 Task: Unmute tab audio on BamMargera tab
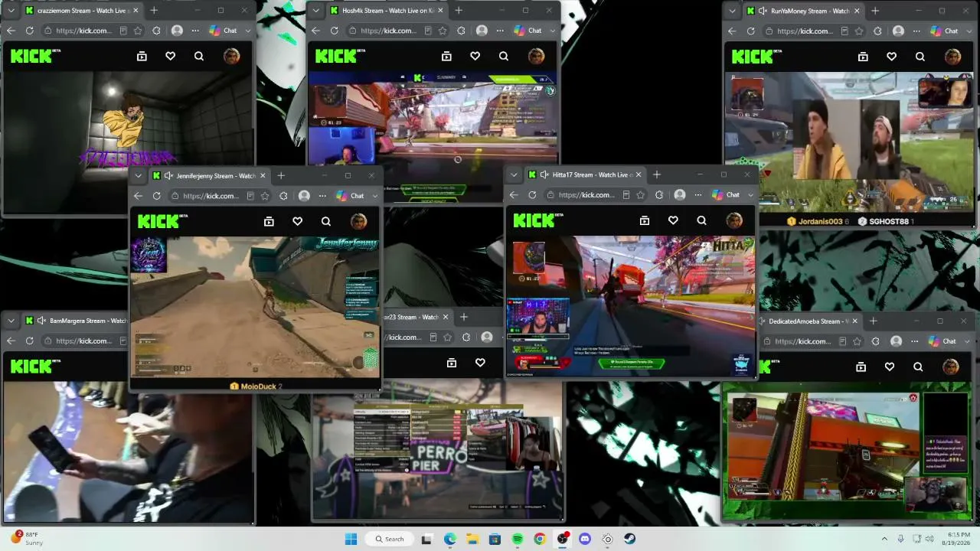pyautogui.click(x=41, y=321)
